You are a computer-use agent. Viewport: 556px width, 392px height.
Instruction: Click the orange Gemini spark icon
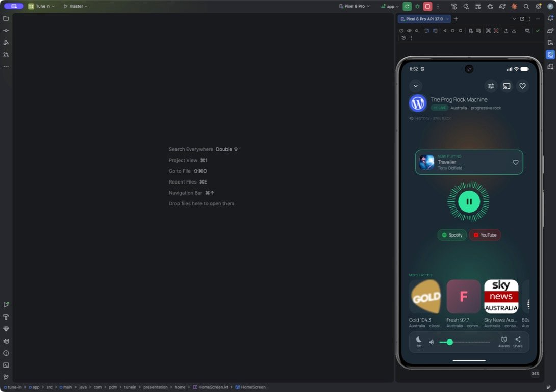(514, 6)
